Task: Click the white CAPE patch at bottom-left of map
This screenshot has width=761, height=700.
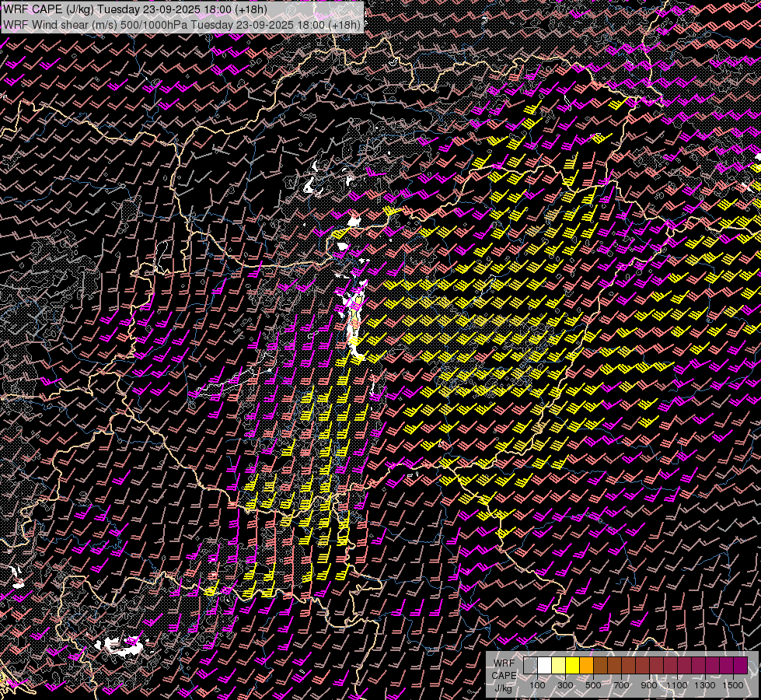Action: 117,645
